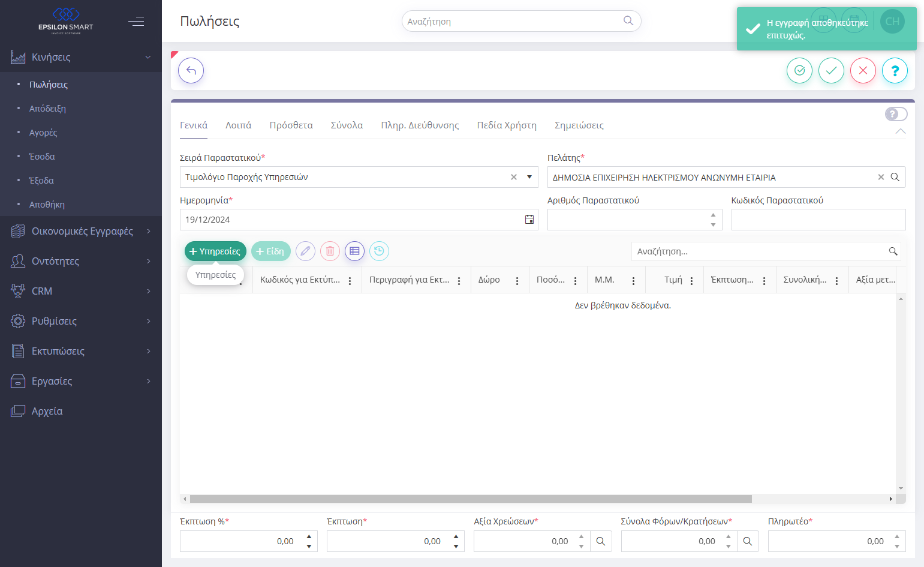Open the calendar picker in Ημερομηνία
The width and height of the screenshot is (924, 567).
(x=529, y=220)
